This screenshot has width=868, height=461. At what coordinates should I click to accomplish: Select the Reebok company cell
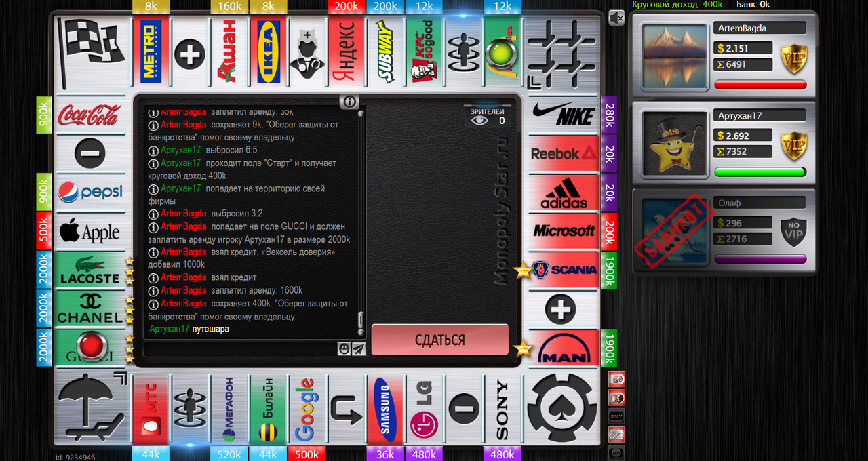coord(563,153)
